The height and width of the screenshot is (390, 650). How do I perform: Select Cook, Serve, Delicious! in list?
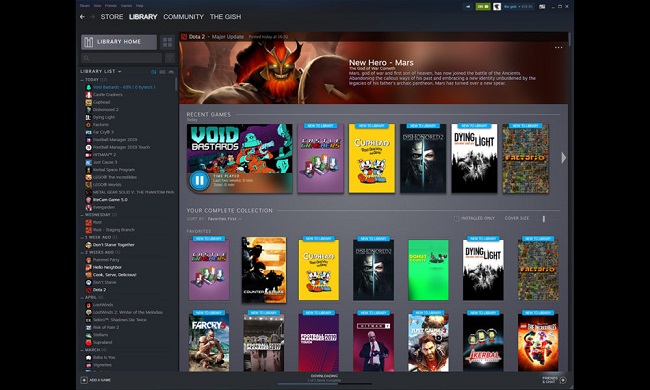(114, 275)
